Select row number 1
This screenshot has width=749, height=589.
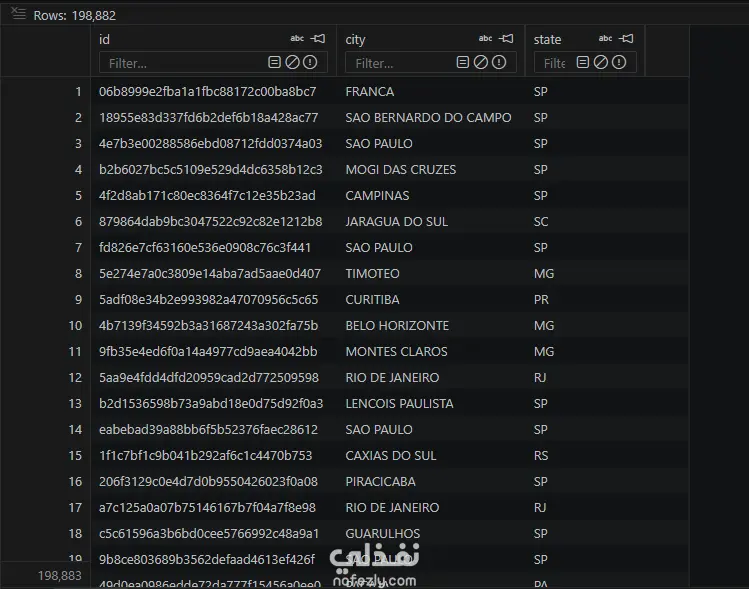point(78,91)
